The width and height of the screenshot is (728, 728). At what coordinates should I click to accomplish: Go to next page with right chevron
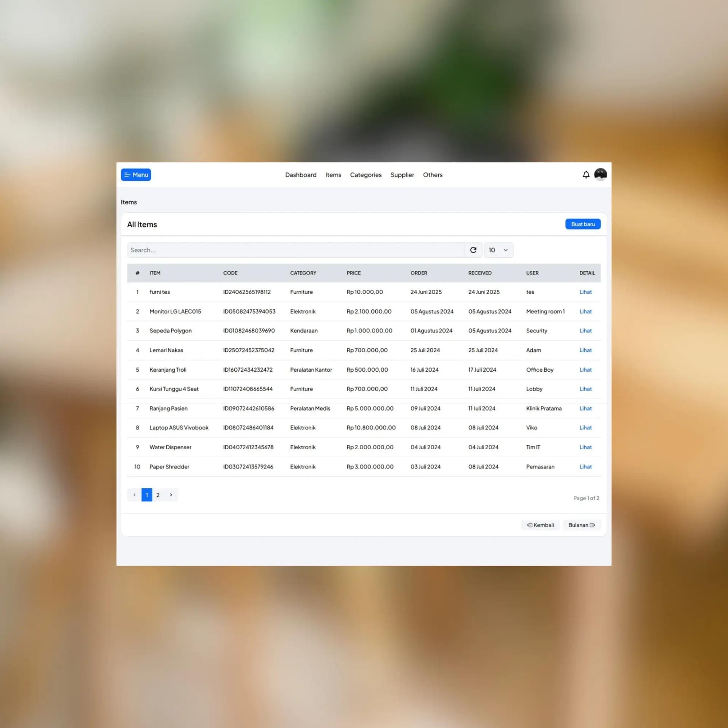(171, 495)
